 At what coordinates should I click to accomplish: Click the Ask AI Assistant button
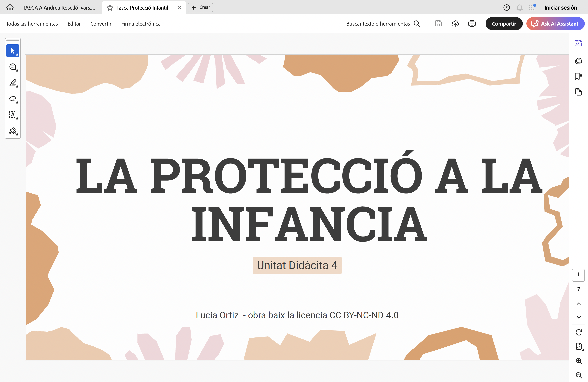[x=555, y=24]
